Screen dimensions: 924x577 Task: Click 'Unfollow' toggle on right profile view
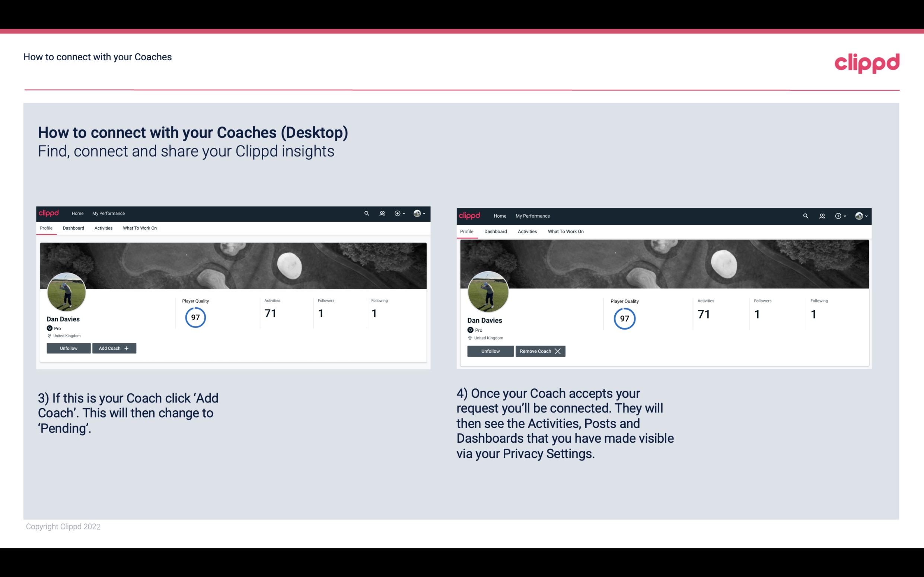point(490,351)
